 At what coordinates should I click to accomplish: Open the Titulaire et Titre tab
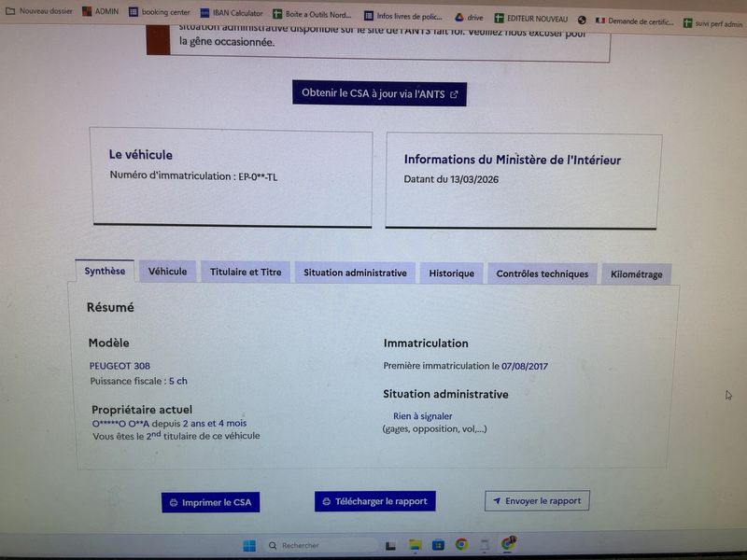[246, 272]
